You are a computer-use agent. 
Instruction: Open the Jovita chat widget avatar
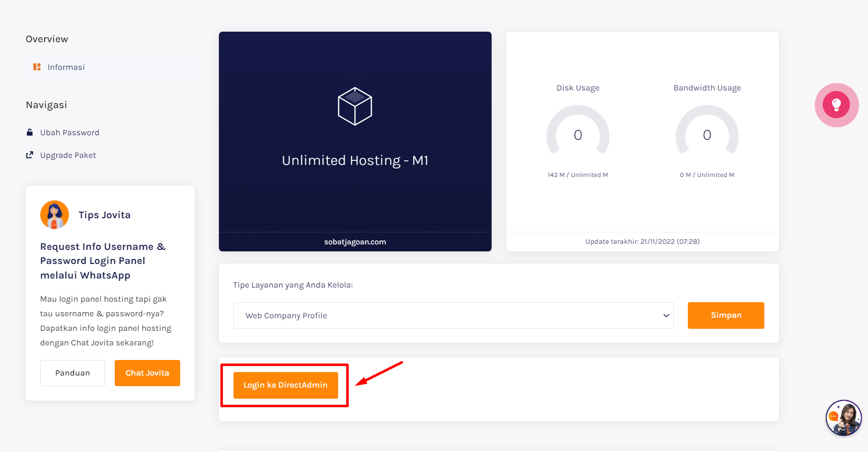[x=844, y=418]
